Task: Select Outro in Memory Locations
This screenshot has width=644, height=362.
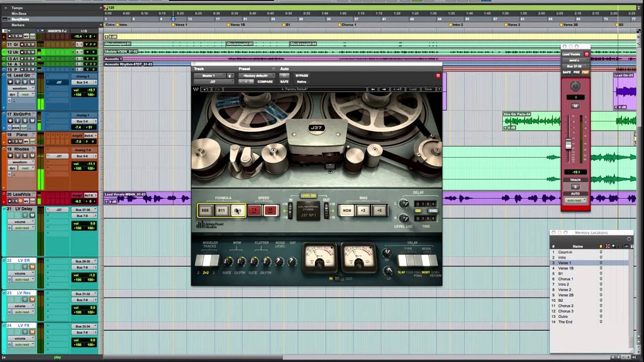Action: tap(562, 317)
